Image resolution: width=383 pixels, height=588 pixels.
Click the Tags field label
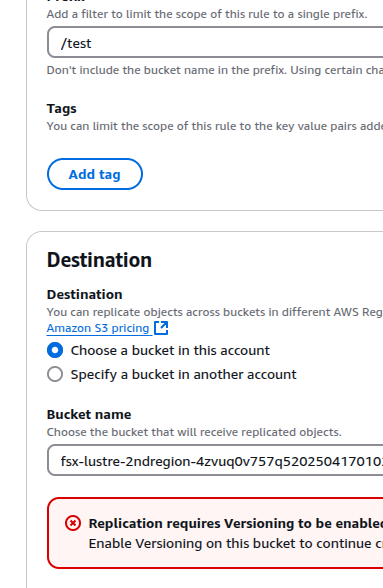point(62,109)
